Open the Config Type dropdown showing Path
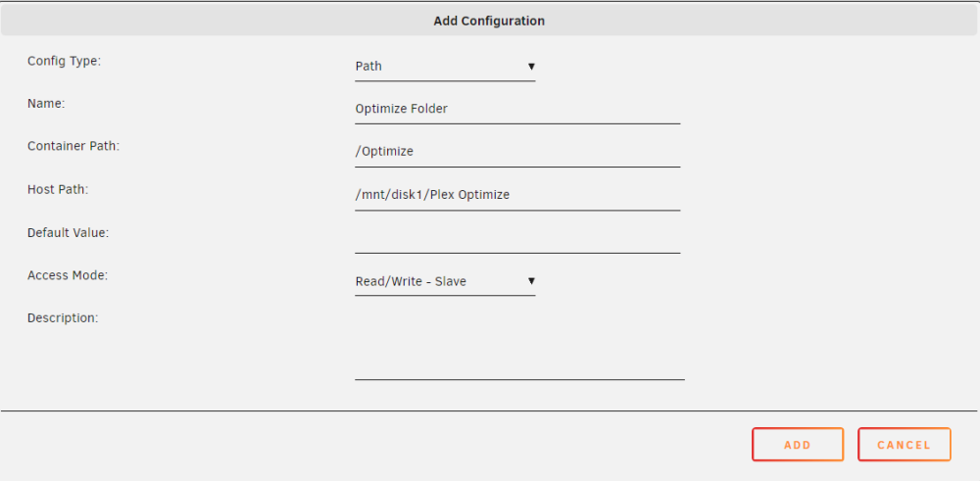The width and height of the screenshot is (980, 481). [x=445, y=67]
